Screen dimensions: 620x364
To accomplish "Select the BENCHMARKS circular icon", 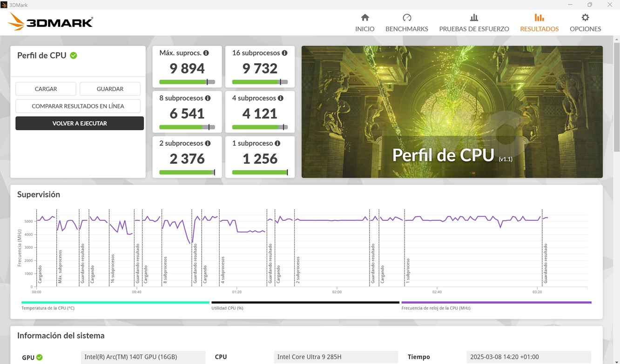I will 406,18.
